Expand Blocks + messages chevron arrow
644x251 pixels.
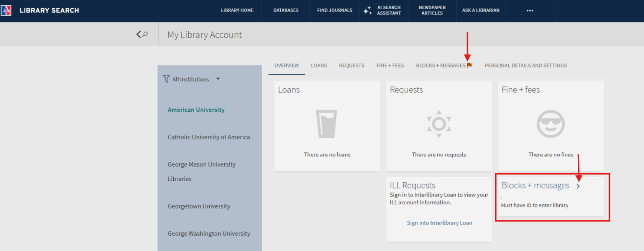coord(578,186)
